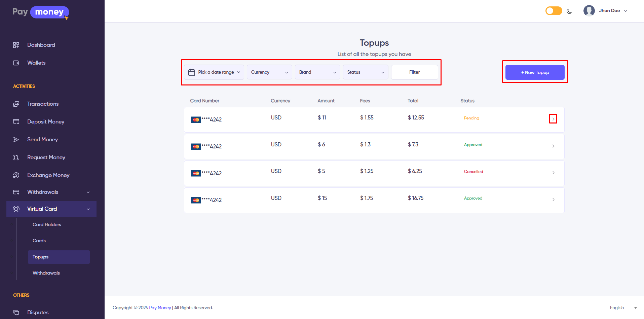The width and height of the screenshot is (644, 319).
Task: Click the + New Topup button
Action: tap(535, 72)
